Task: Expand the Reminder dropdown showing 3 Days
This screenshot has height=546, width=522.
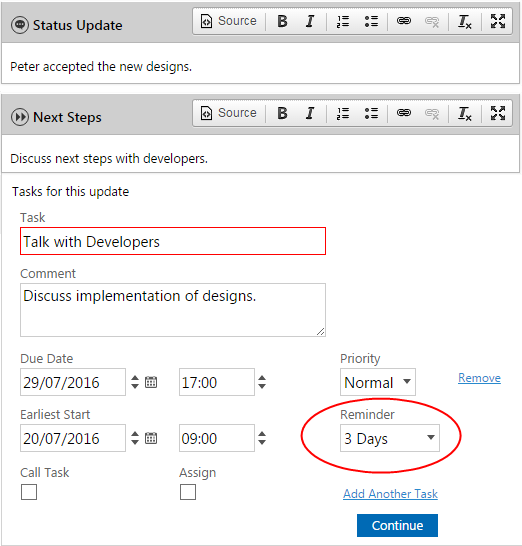Action: coord(390,438)
